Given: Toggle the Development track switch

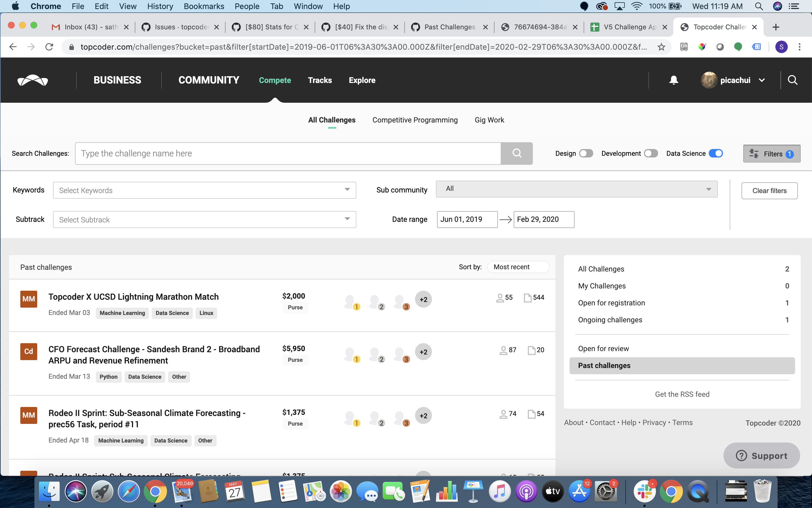Looking at the screenshot, I should [x=651, y=154].
